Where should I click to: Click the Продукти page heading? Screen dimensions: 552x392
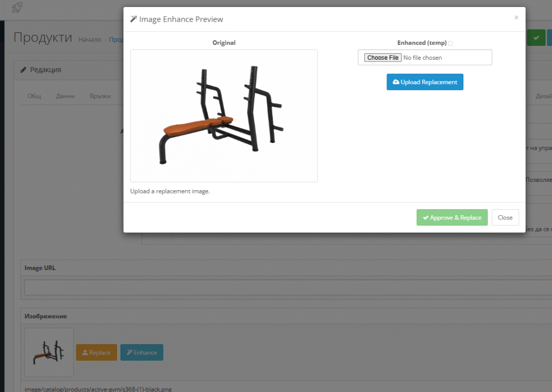point(43,37)
